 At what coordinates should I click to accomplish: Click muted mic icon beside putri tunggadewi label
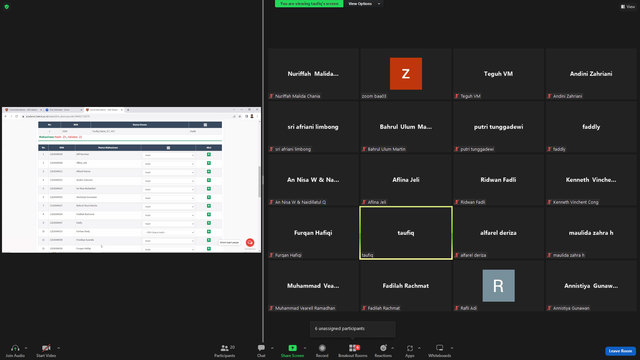click(456, 149)
